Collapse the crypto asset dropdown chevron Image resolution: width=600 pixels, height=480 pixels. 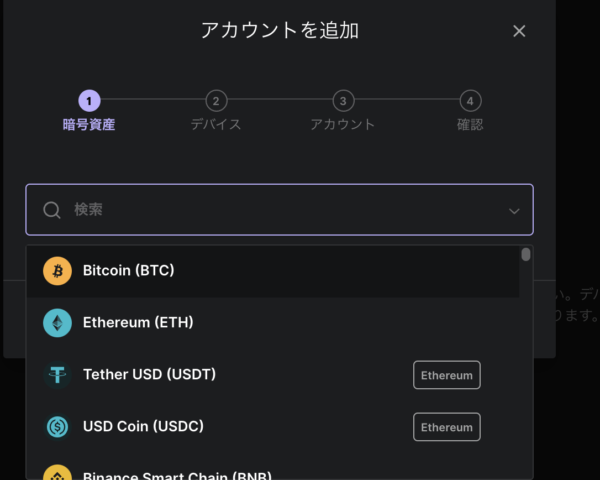point(514,211)
